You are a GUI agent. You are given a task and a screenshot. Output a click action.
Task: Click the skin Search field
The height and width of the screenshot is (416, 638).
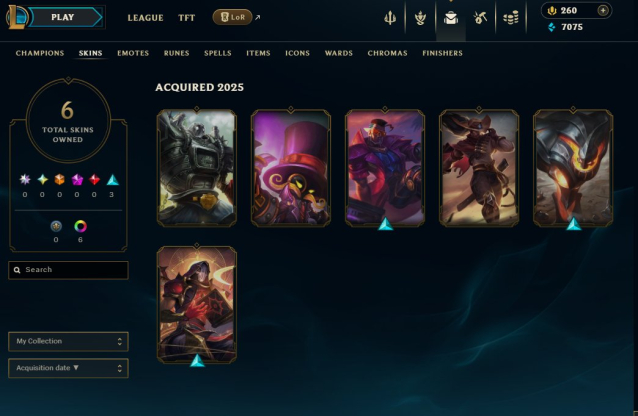tap(68, 270)
